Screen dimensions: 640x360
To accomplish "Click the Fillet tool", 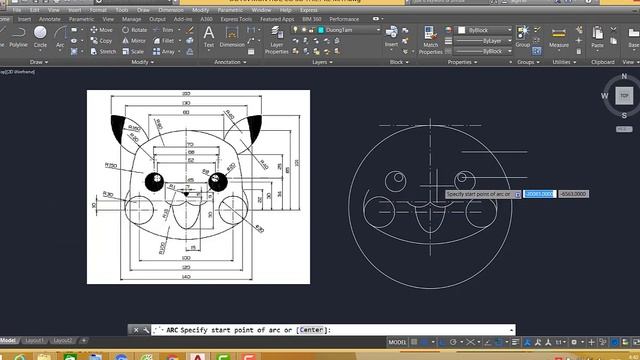I will (x=164, y=41).
